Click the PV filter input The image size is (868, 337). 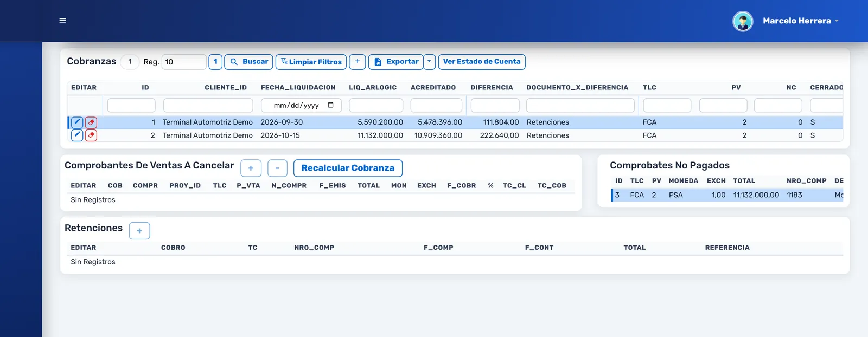(723, 105)
